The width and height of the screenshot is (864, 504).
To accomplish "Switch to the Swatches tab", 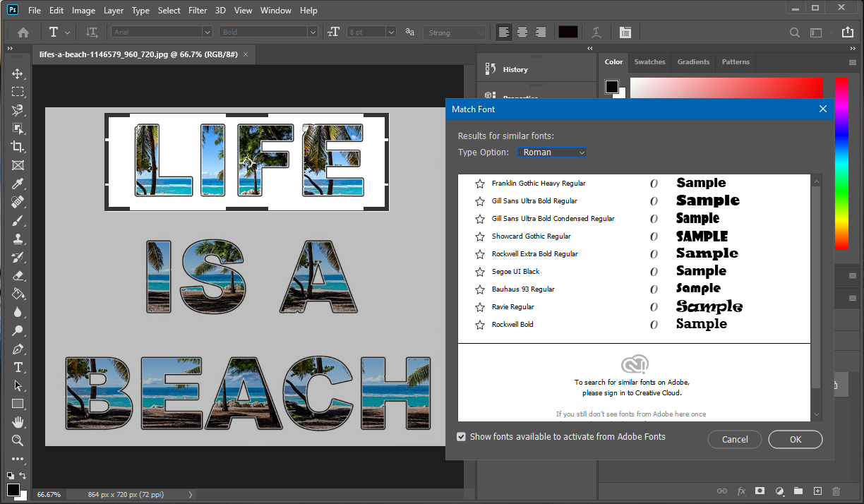I will coord(649,62).
